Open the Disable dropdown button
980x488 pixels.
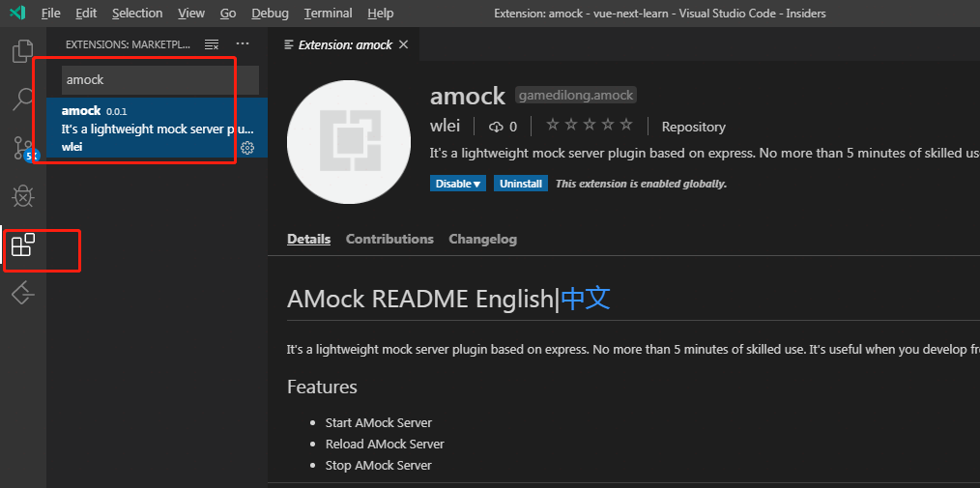point(457,184)
